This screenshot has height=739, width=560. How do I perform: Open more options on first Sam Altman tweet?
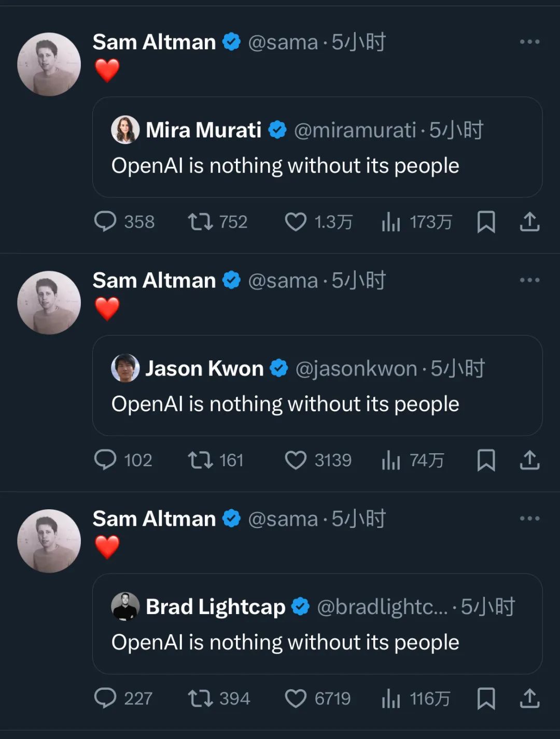(x=529, y=41)
